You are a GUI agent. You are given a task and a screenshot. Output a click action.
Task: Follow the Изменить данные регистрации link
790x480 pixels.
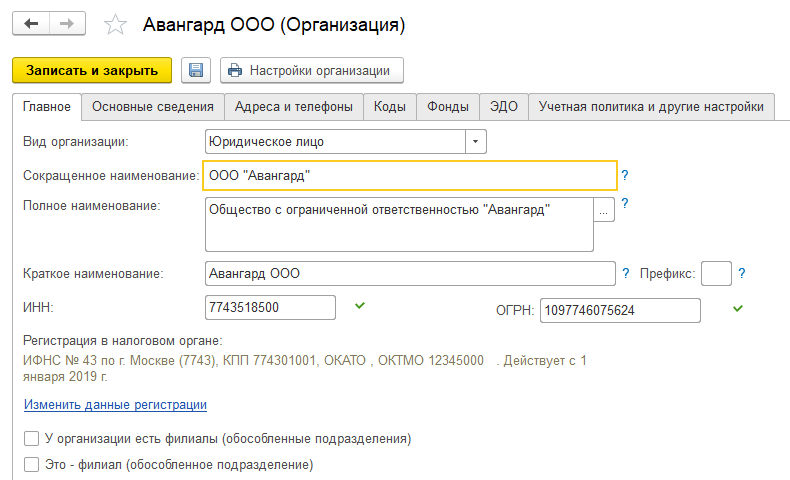tap(115, 405)
